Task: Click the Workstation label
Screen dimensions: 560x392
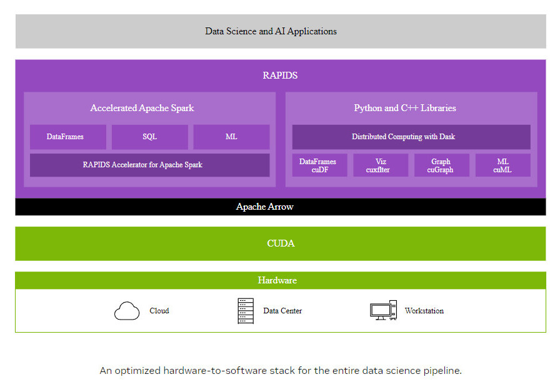Action: 424,311
